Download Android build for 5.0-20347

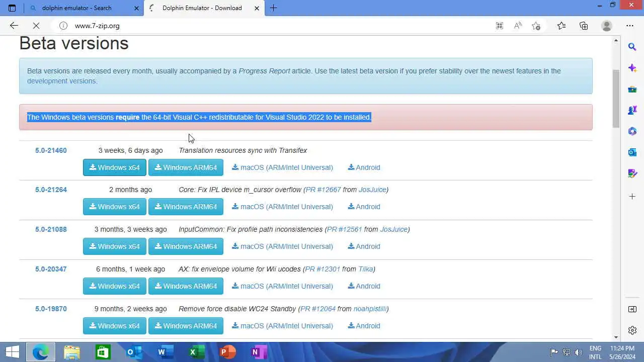pos(364,286)
